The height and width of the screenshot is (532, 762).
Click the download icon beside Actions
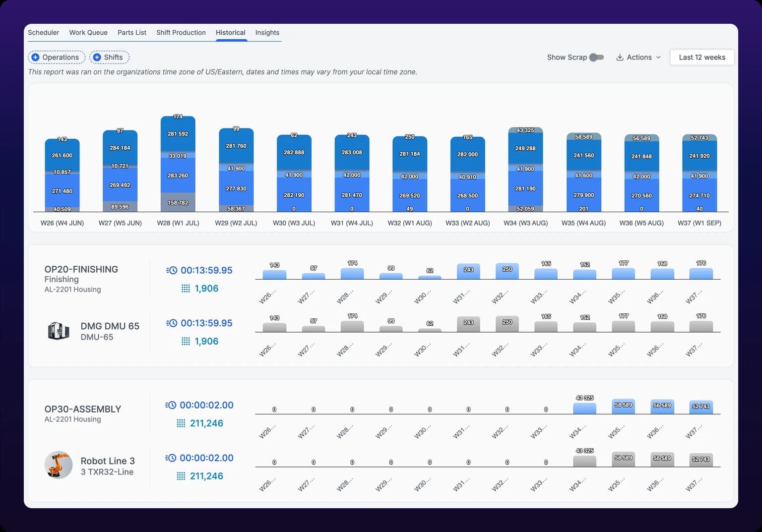pyautogui.click(x=620, y=58)
